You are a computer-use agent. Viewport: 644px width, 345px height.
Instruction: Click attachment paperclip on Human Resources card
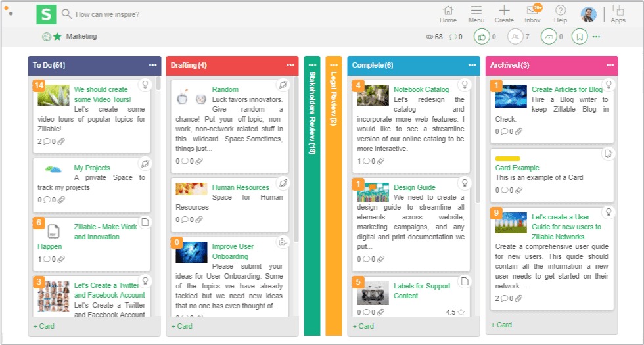(x=199, y=220)
